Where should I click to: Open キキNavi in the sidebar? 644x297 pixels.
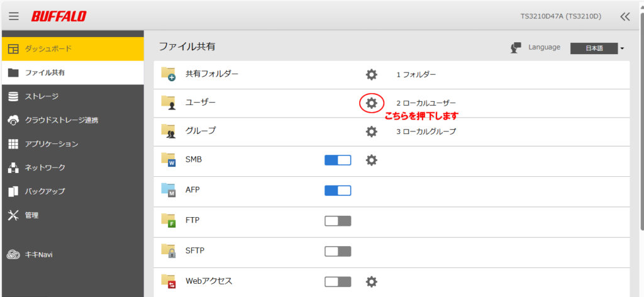click(73, 255)
